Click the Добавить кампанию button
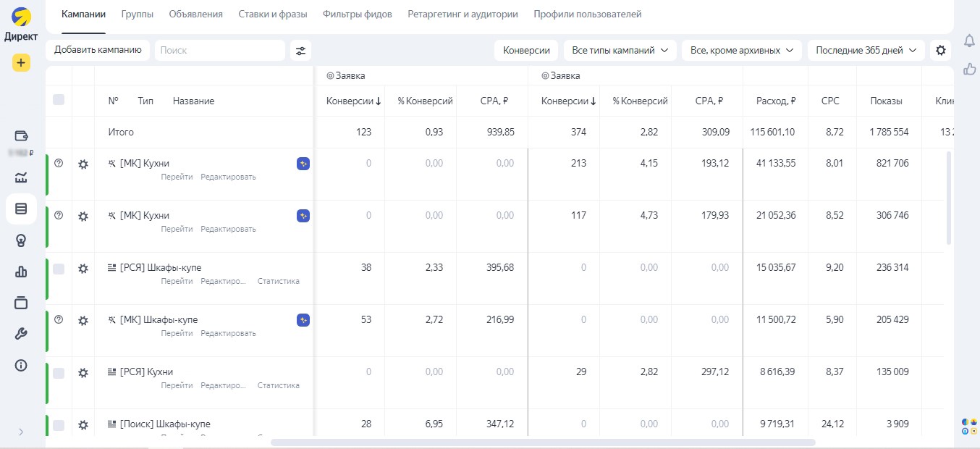The height and width of the screenshot is (449, 980). pos(98,50)
